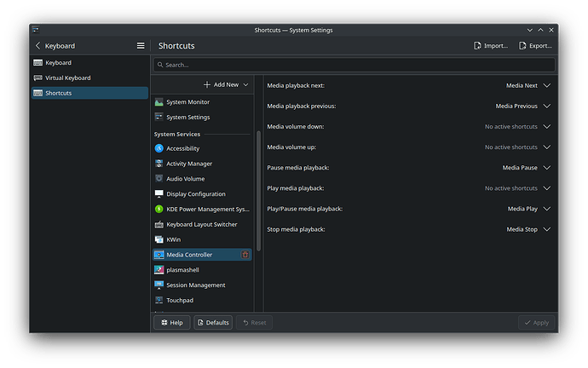Click the Keyboard Layout Switcher icon
This screenshot has height=368, width=588.
(x=159, y=224)
